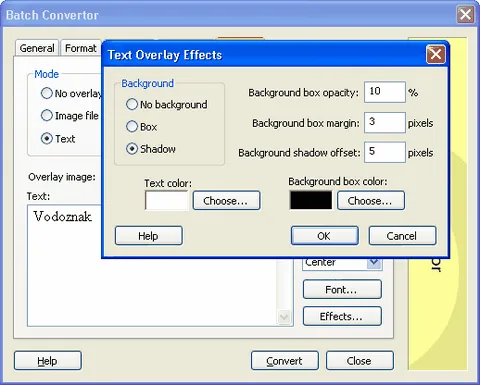Expand the Center alignment dropdown

374,263
